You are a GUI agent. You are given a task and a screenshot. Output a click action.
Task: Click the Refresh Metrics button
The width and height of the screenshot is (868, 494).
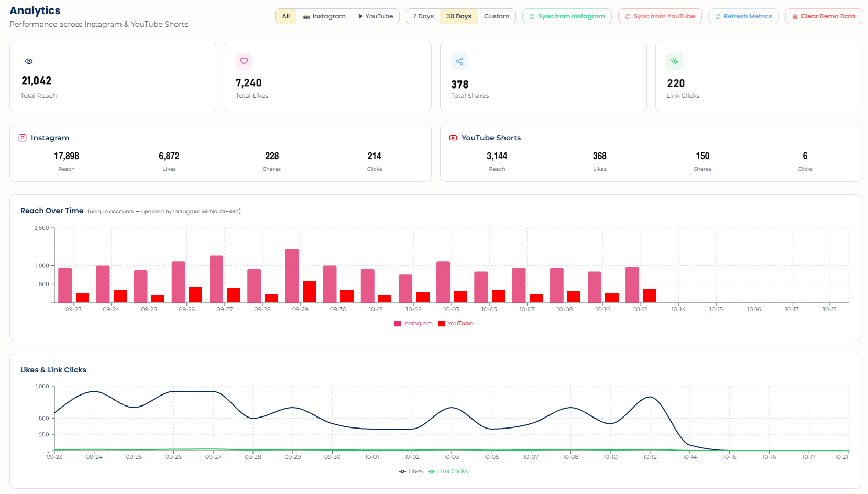(743, 16)
